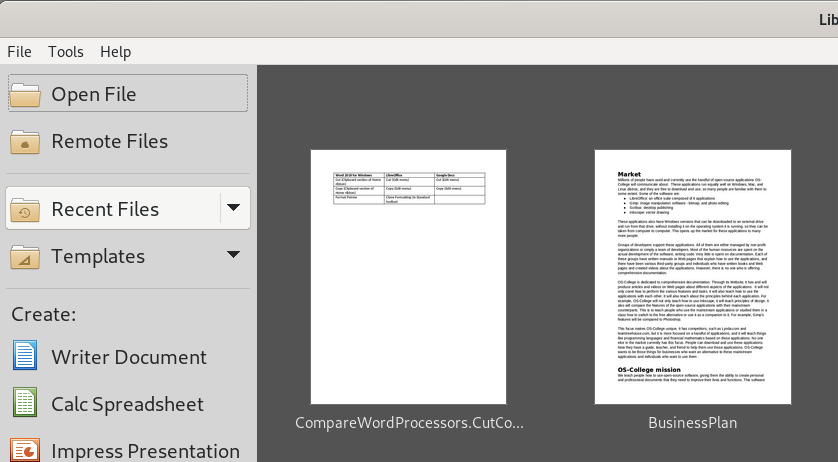Screen dimensions: 838x462
Task: Open the Help menu
Action: pos(115,52)
